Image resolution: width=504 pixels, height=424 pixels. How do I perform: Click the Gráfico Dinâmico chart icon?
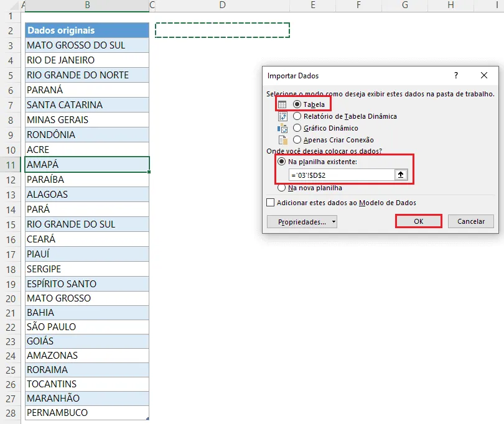tap(282, 128)
